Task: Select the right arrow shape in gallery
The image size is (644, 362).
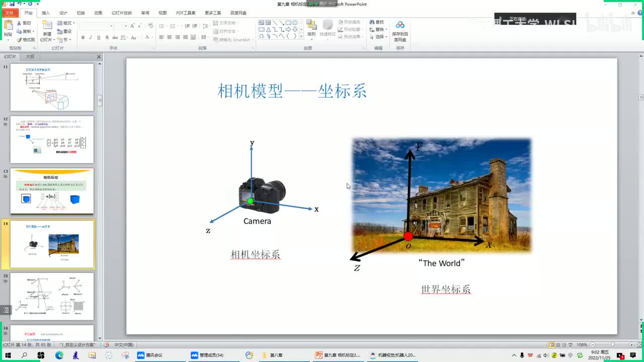Action: [288, 29]
